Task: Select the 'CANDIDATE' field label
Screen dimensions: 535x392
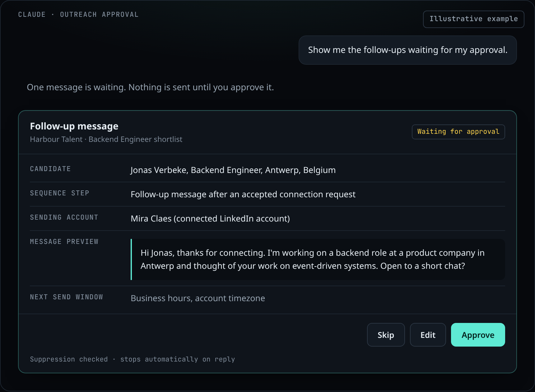Action: tap(50, 169)
